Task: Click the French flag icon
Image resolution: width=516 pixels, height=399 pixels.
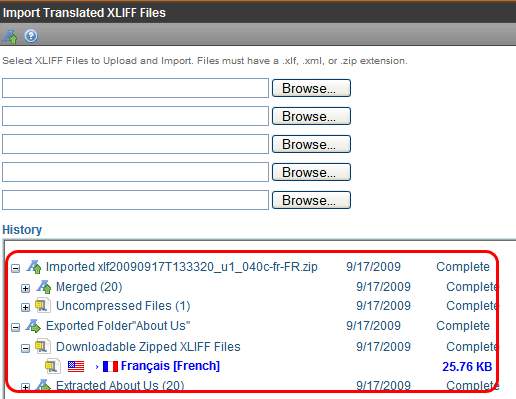Action: [x=110, y=366]
